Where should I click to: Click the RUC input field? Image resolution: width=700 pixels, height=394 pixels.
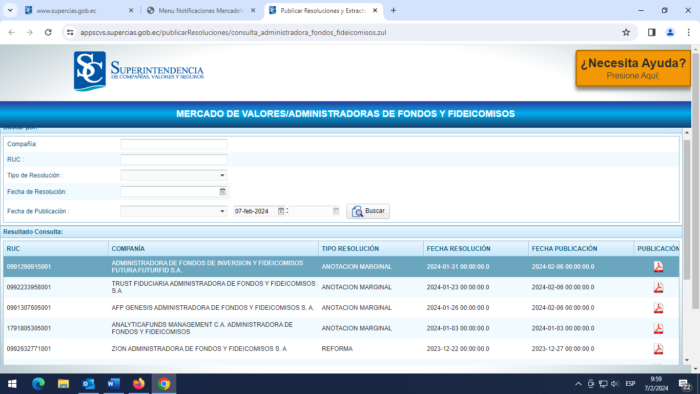[x=174, y=159]
